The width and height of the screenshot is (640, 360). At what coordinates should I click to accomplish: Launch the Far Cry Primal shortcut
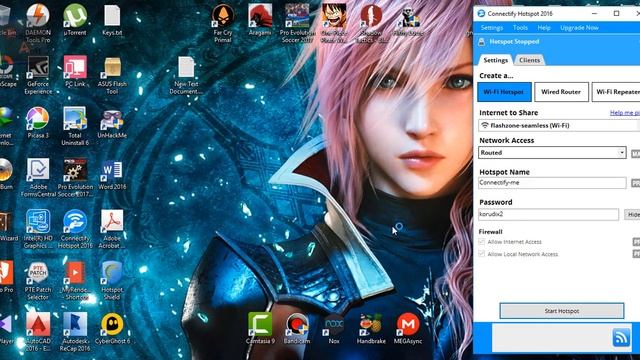click(223, 24)
